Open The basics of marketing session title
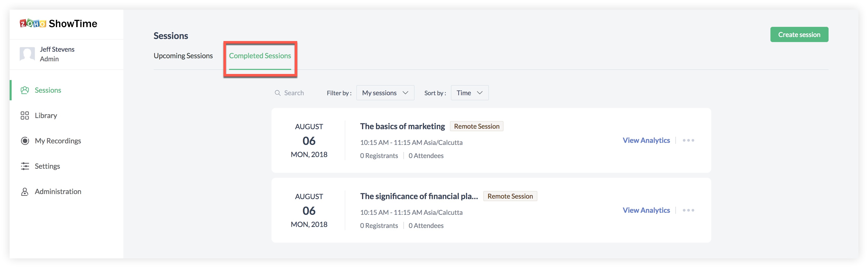 click(x=402, y=126)
